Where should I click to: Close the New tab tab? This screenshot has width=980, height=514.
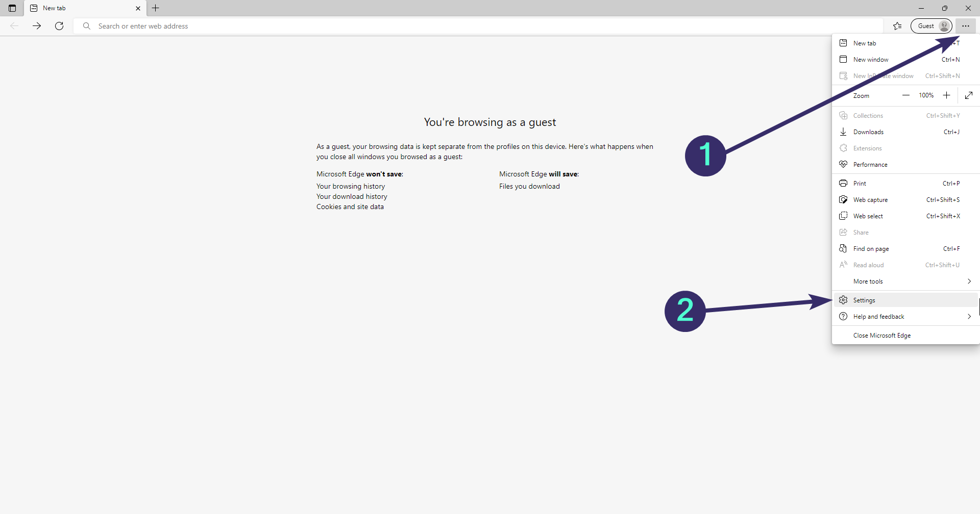click(138, 8)
